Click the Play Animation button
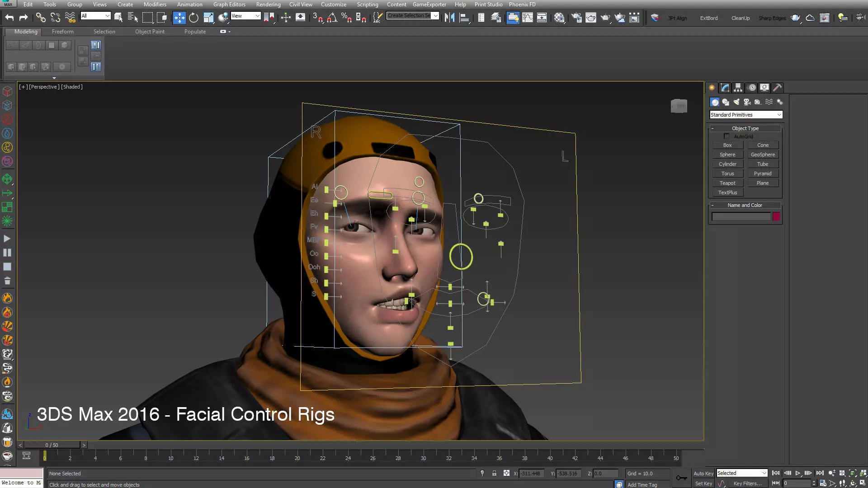The height and width of the screenshot is (488, 868). pyautogui.click(x=797, y=473)
